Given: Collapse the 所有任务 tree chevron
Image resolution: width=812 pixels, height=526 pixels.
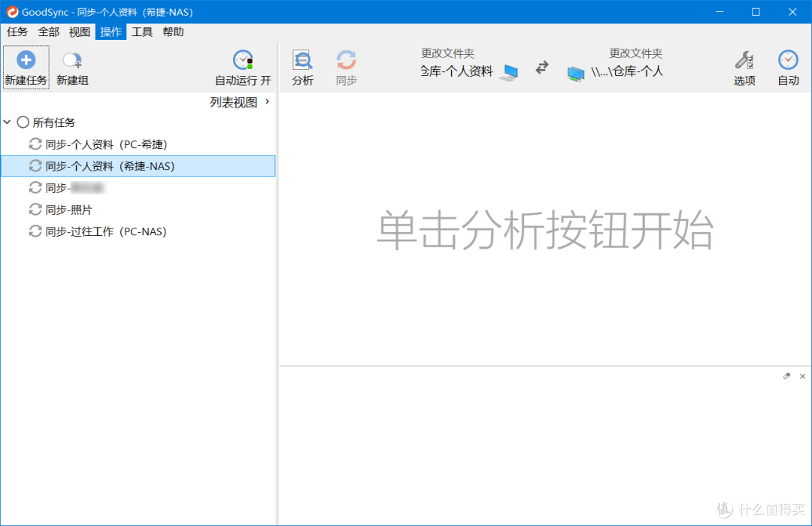Looking at the screenshot, I should pyautogui.click(x=8, y=122).
